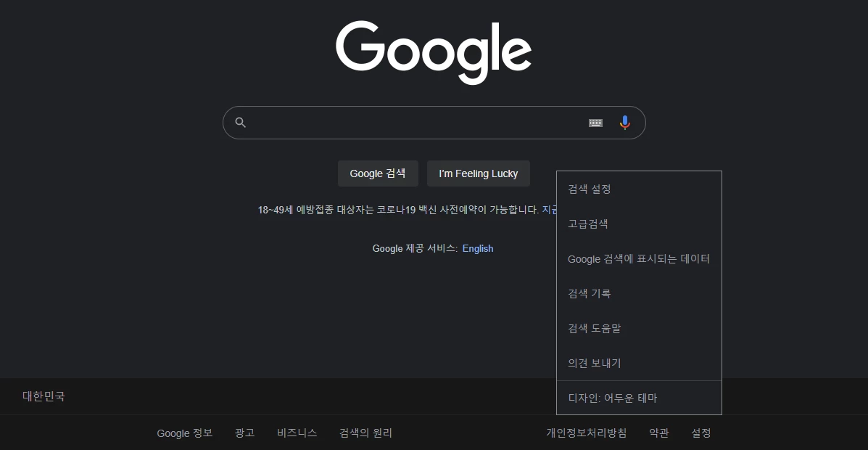The image size is (868, 450).
Task: Open Google 검색에 표시되는 데이터
Action: tap(638, 258)
